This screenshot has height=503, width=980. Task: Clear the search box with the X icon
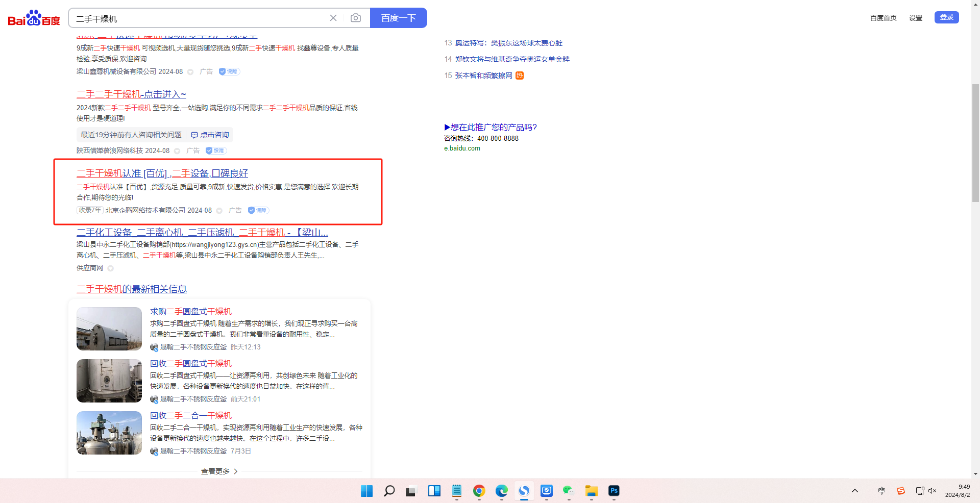point(333,18)
